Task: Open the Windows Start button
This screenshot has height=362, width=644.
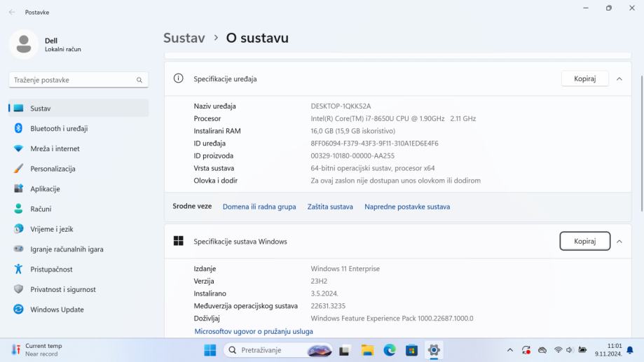Action: (x=210, y=350)
